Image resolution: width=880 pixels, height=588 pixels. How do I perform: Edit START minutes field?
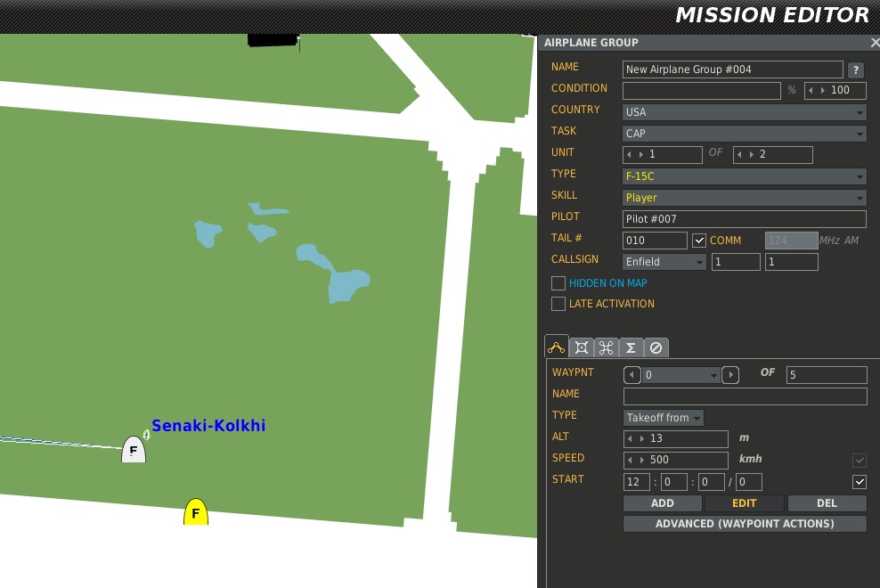click(674, 482)
